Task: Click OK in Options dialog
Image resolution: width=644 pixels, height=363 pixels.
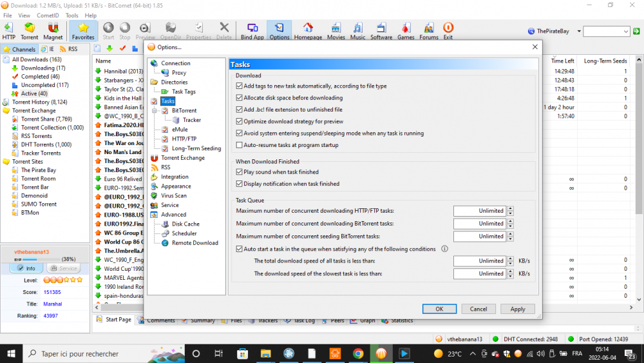Action: tap(439, 309)
